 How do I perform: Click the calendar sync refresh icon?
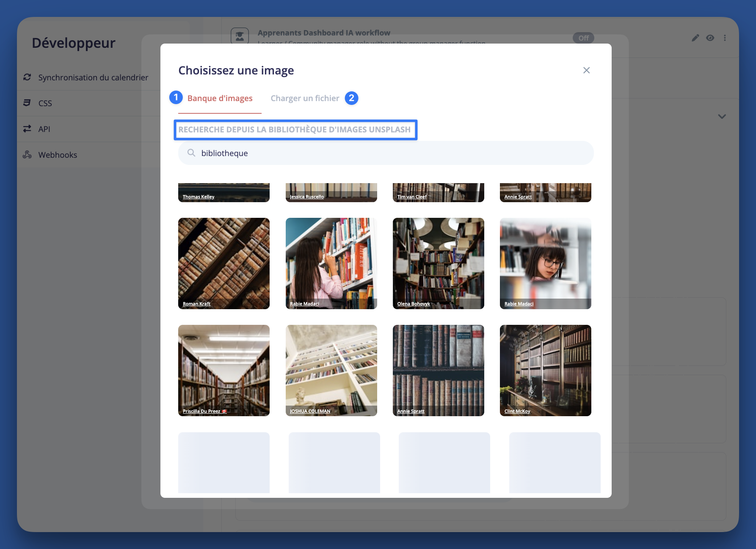pos(27,77)
